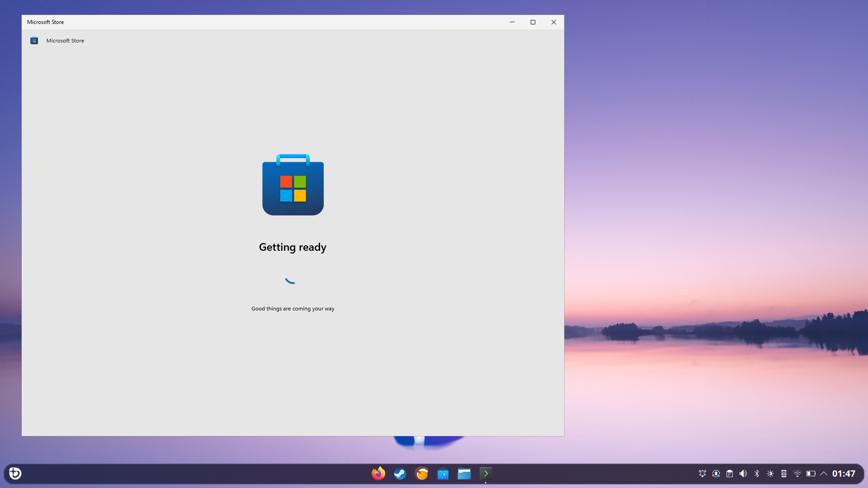Open Firefox from the taskbar

click(x=378, y=474)
